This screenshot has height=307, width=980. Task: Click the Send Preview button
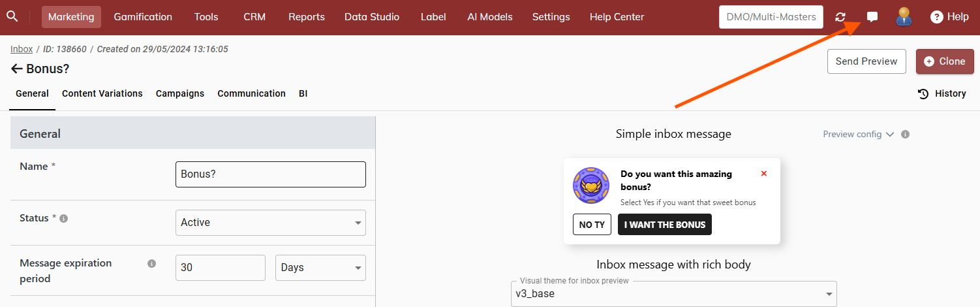[866, 61]
